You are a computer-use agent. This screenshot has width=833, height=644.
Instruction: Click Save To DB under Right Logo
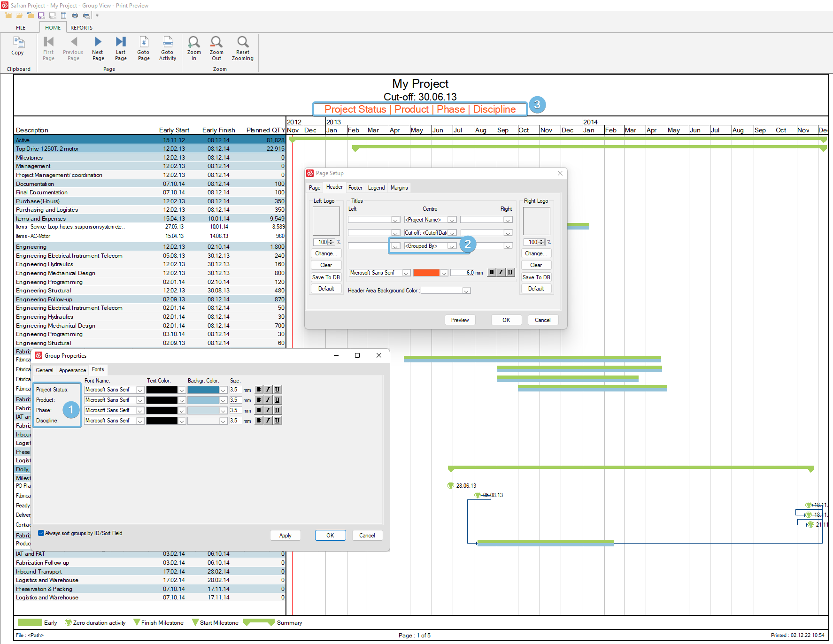pyautogui.click(x=536, y=277)
